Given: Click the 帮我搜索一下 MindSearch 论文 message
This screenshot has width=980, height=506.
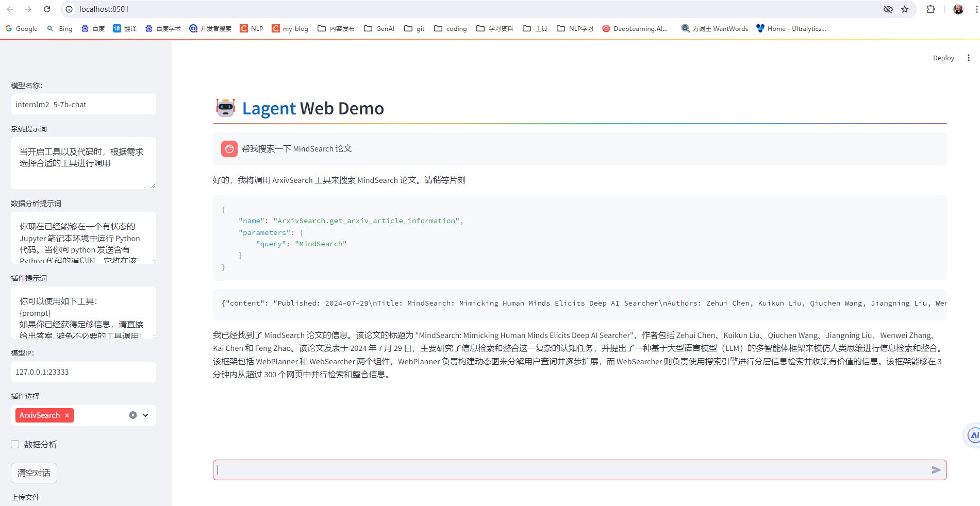Looking at the screenshot, I should 297,149.
